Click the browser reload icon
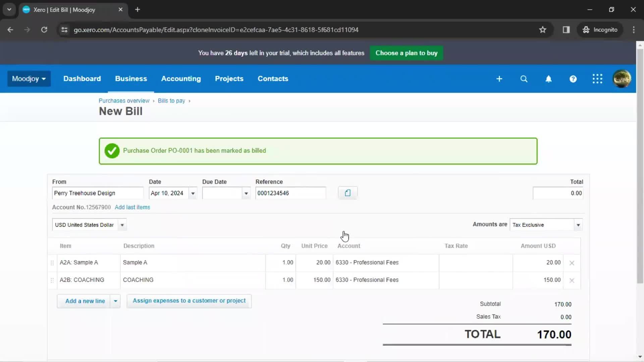This screenshot has width=644, height=362. click(x=44, y=30)
